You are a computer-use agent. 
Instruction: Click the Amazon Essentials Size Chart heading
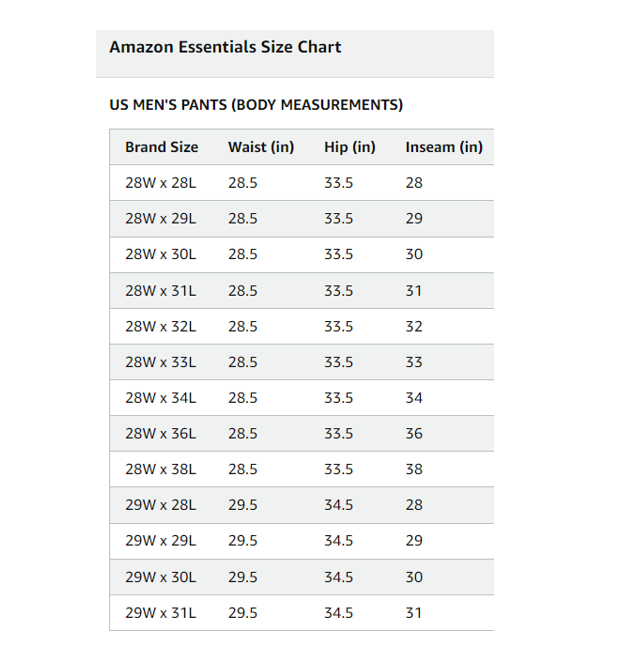[x=225, y=47]
